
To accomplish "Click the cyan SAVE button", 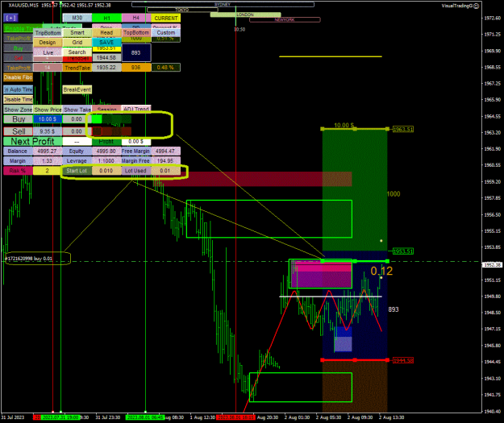I will (106, 43).
